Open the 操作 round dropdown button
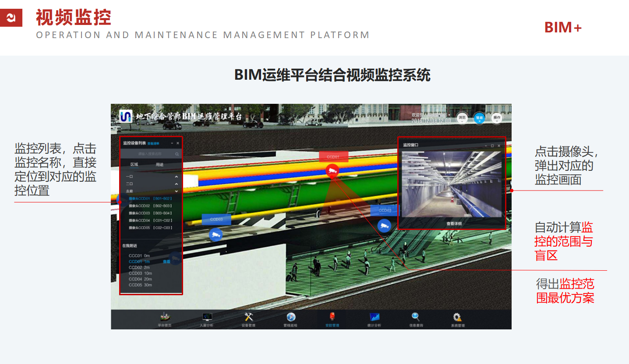 (x=496, y=118)
